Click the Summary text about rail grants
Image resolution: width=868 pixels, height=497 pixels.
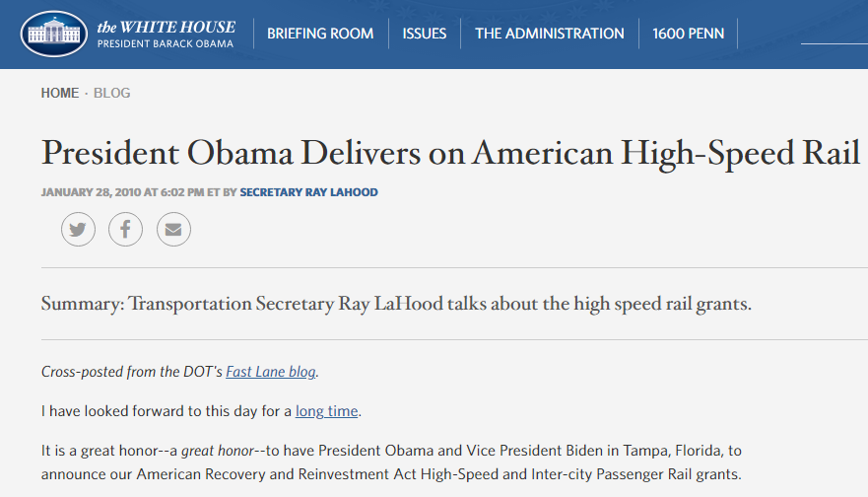[396, 304]
